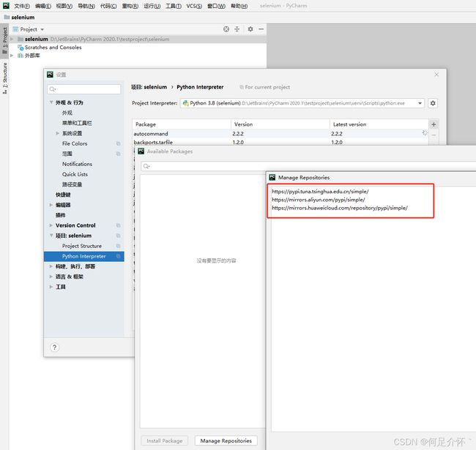
Task: Select the 快捷键 settings item
Action: [x=63, y=195]
